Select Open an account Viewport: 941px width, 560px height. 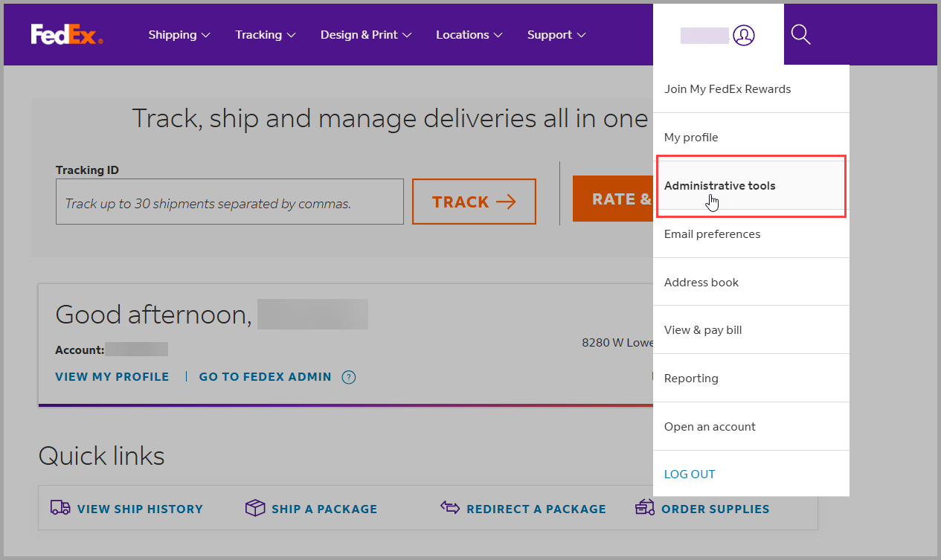(751, 426)
